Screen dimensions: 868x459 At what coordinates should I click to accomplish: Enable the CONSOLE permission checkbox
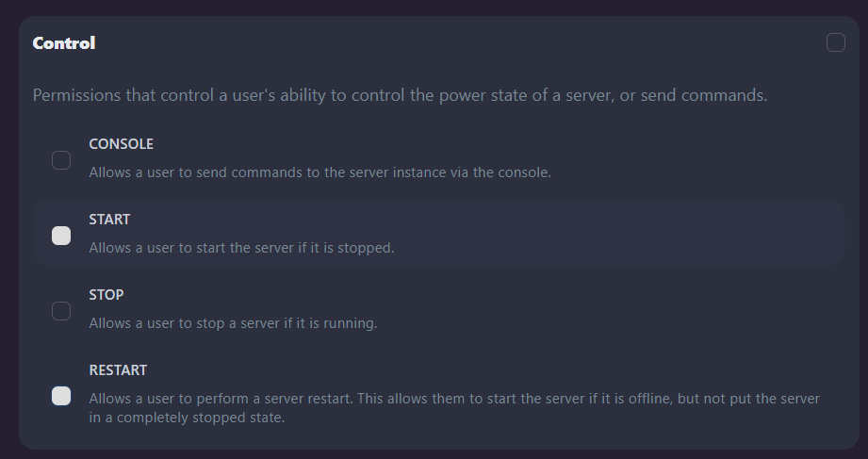[x=61, y=160]
